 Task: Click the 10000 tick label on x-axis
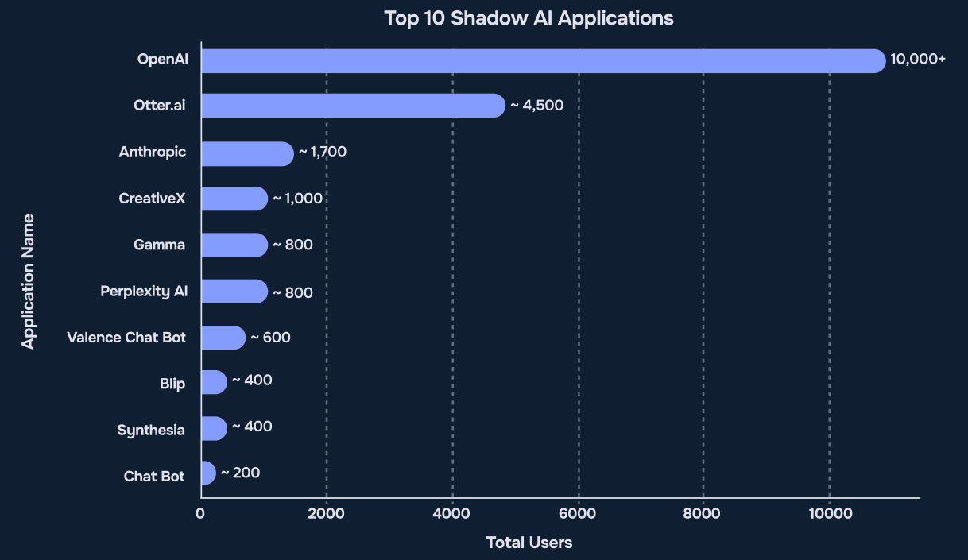(x=829, y=514)
